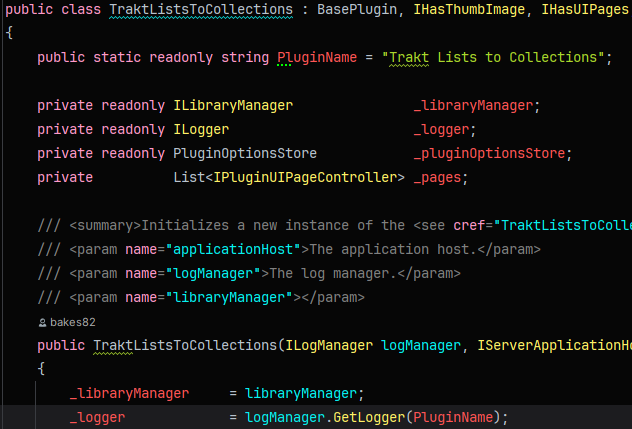The image size is (632, 429).
Task: Click the cref attribute in the summary comment
Action: (x=469, y=225)
